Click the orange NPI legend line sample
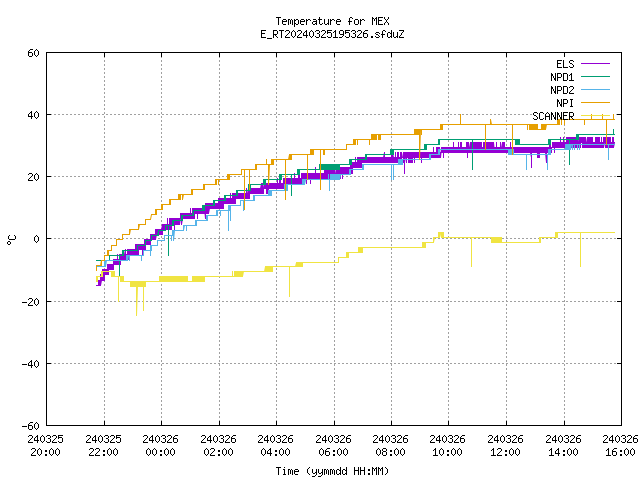The image size is (640, 480). pos(596,102)
